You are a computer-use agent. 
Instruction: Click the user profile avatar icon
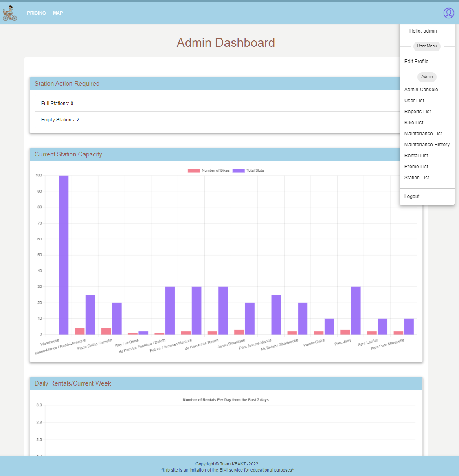tap(448, 13)
